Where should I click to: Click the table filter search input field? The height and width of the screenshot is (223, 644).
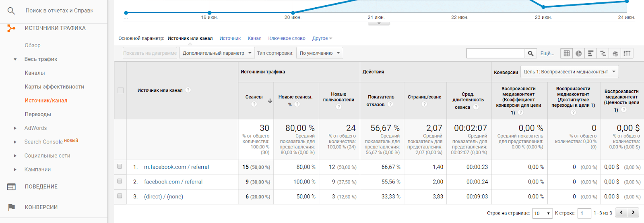[x=495, y=53]
